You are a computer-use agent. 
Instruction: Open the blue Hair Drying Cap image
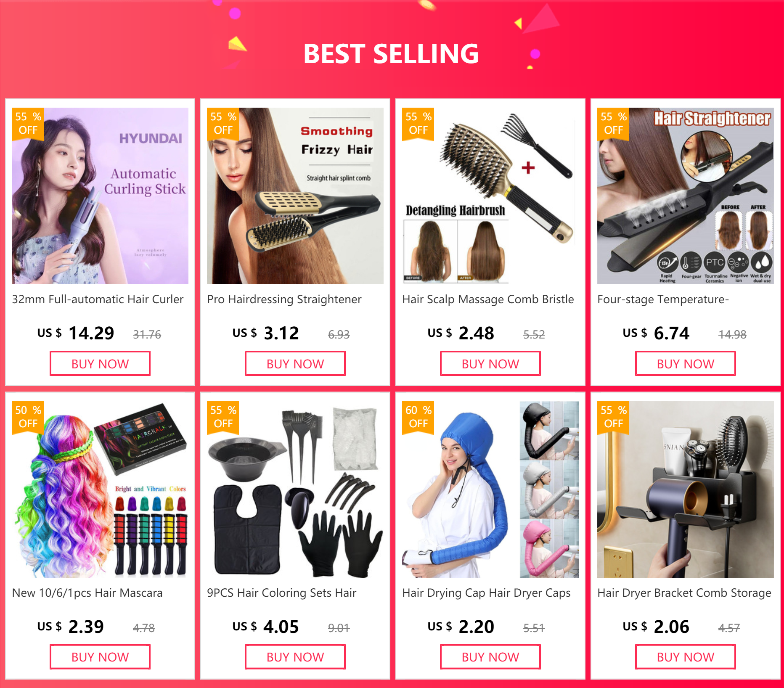click(490, 490)
